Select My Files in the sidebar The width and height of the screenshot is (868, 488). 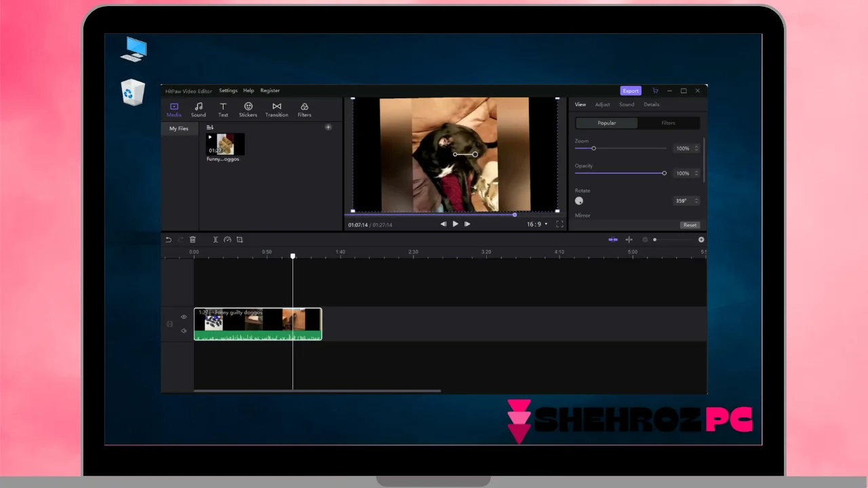pos(179,128)
